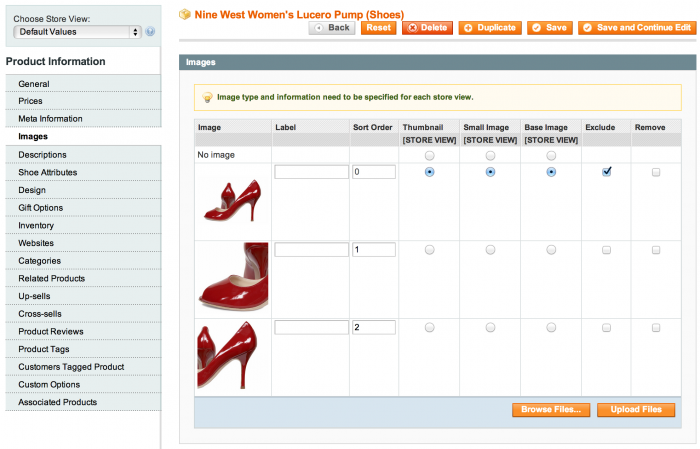Click the Sort Order field containing 2
This screenshot has height=449, width=700.
pos(374,327)
